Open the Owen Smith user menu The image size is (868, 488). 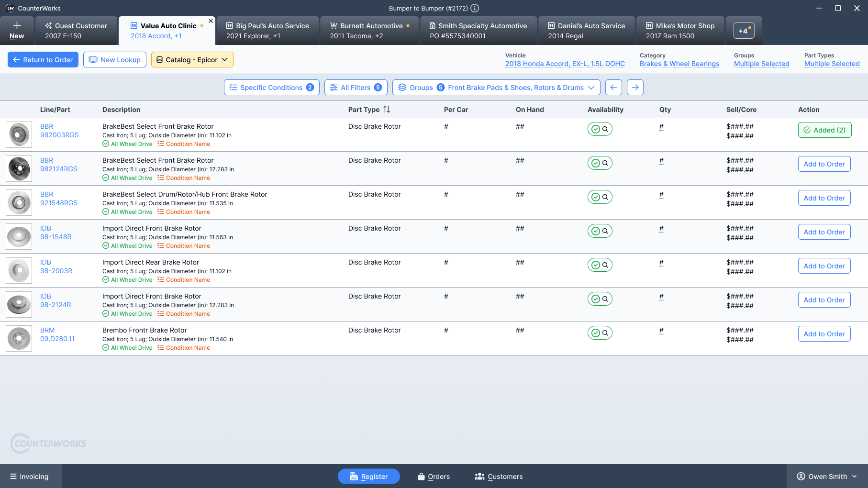(x=827, y=477)
